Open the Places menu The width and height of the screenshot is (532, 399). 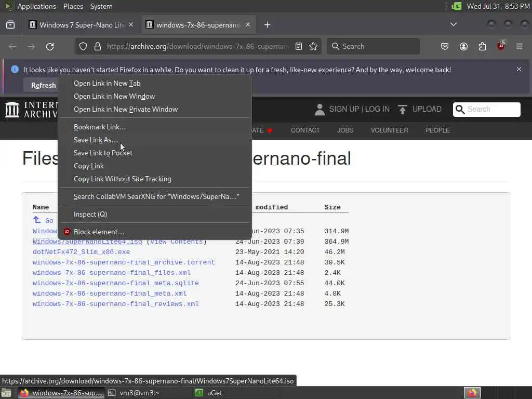click(x=73, y=6)
